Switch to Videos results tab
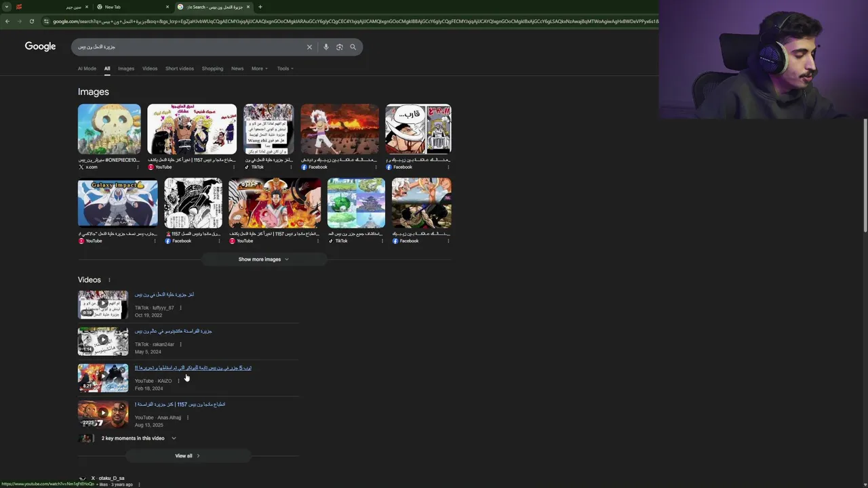868x488 pixels. [x=150, y=68]
